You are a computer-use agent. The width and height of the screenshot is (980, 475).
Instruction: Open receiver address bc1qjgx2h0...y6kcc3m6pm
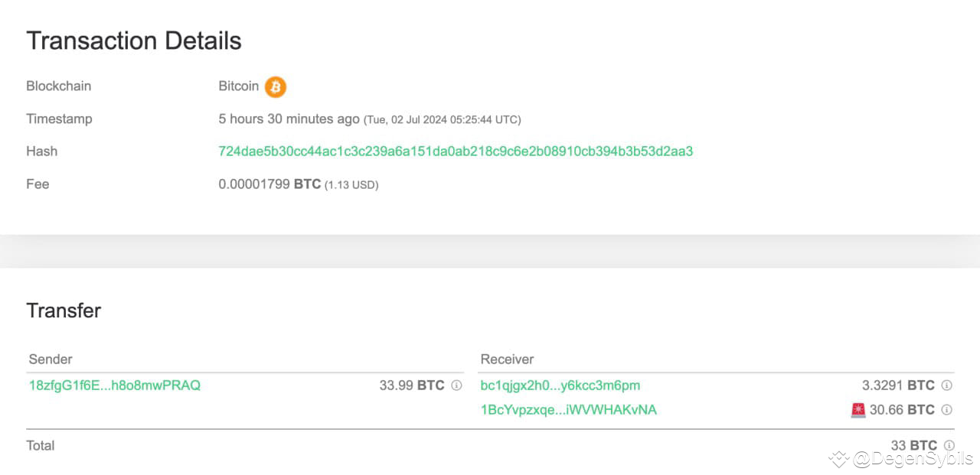click(560, 386)
